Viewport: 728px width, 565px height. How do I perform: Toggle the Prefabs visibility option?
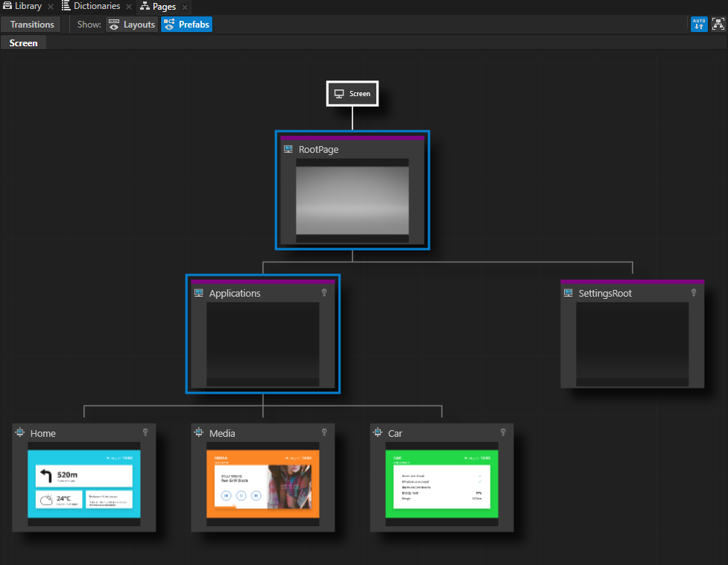point(186,25)
